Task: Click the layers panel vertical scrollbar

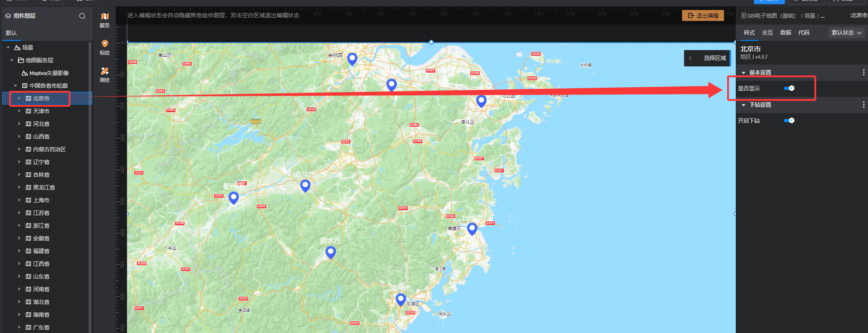Action: 90,187
